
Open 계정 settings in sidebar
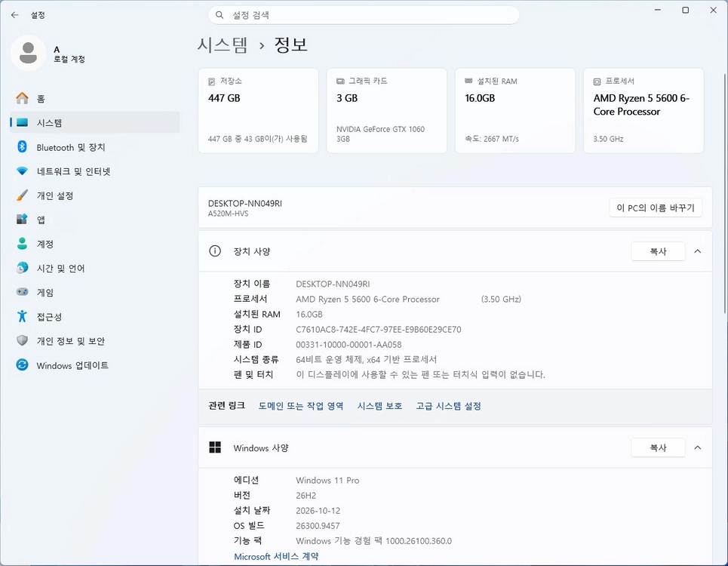(x=95, y=244)
